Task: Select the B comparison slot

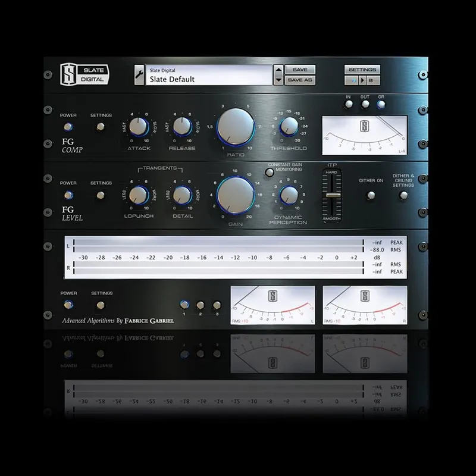Action: pyautogui.click(x=373, y=80)
